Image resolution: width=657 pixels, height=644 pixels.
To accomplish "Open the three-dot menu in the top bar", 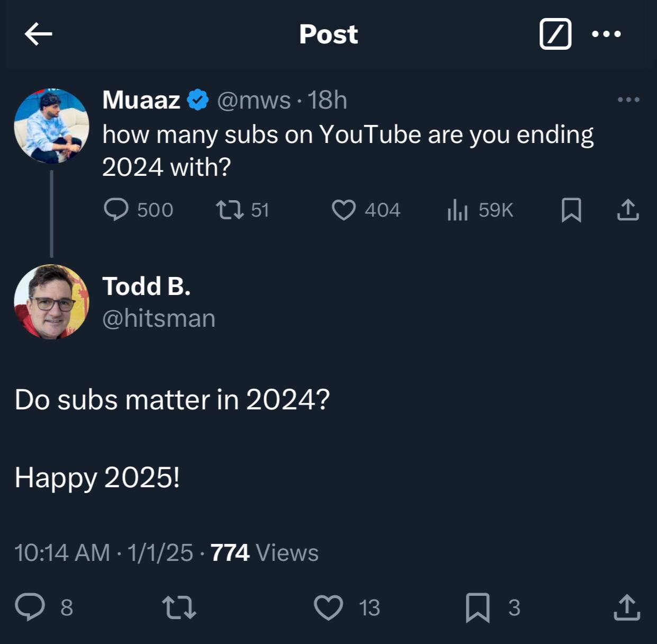I will click(x=606, y=34).
